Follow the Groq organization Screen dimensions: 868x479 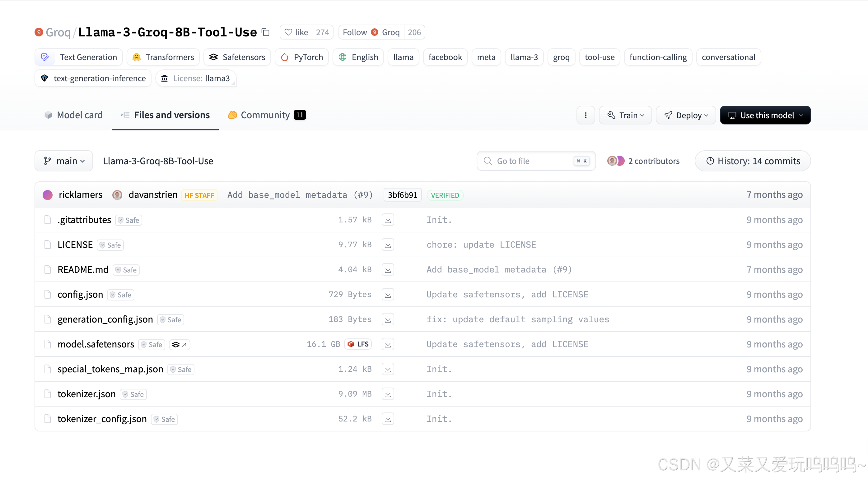371,32
